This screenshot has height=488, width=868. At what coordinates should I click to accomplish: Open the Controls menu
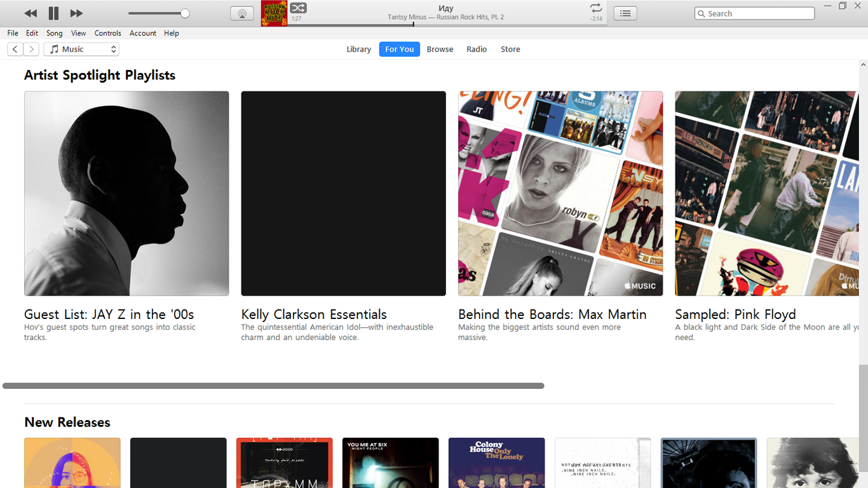click(x=108, y=33)
